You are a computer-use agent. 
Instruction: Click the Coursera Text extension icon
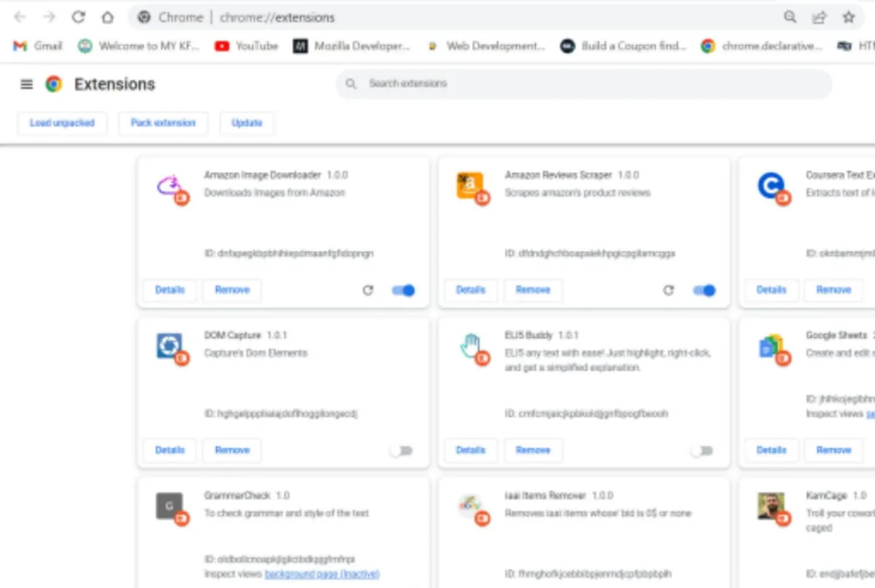773,188
